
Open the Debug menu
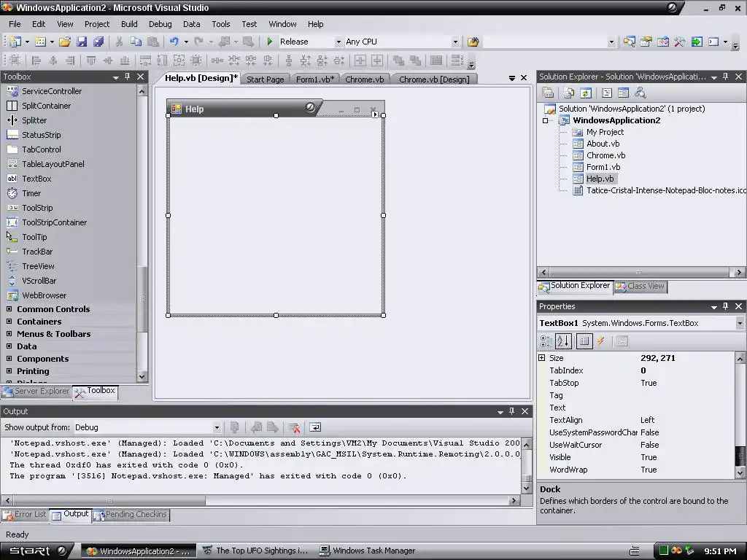coord(160,24)
